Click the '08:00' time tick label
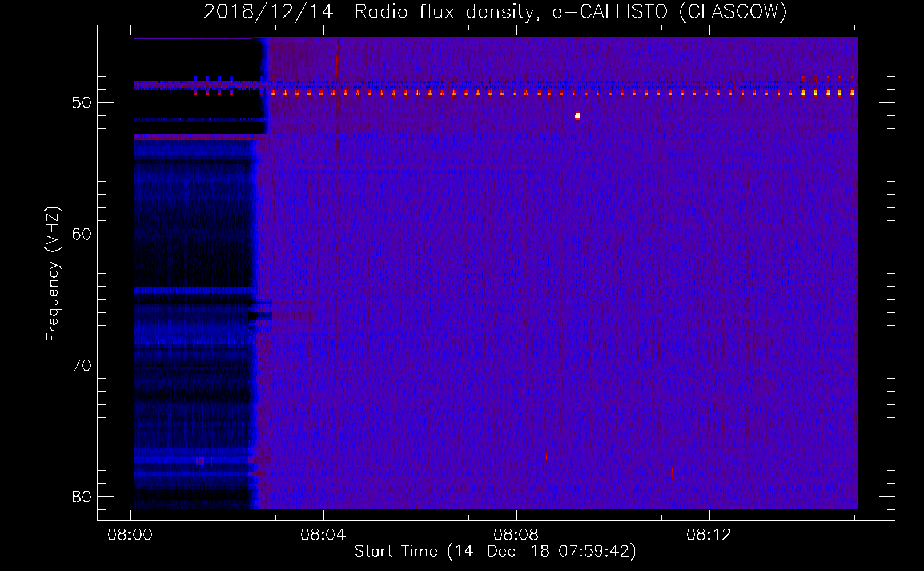Viewport: 924px width, 571px height. (130, 535)
